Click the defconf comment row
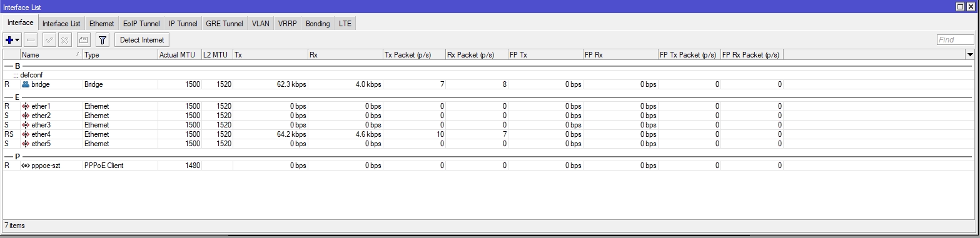This screenshot has height=238, width=980. (x=488, y=75)
